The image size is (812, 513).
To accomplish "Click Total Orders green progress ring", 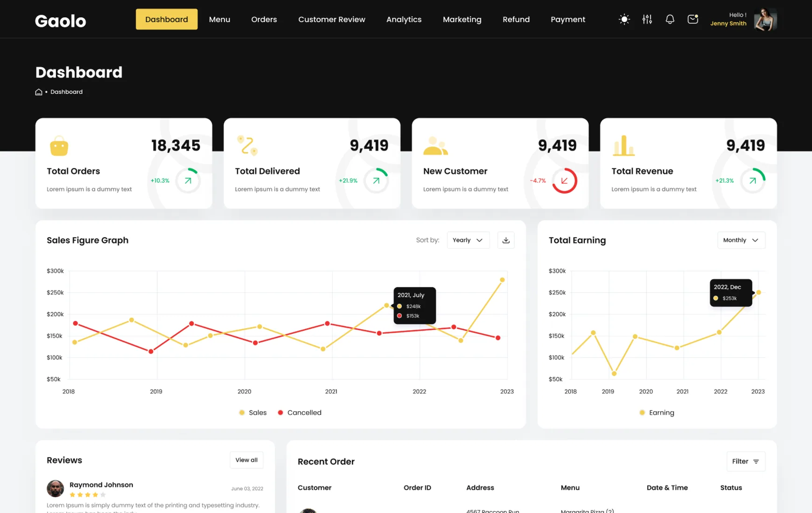I will pyautogui.click(x=188, y=180).
